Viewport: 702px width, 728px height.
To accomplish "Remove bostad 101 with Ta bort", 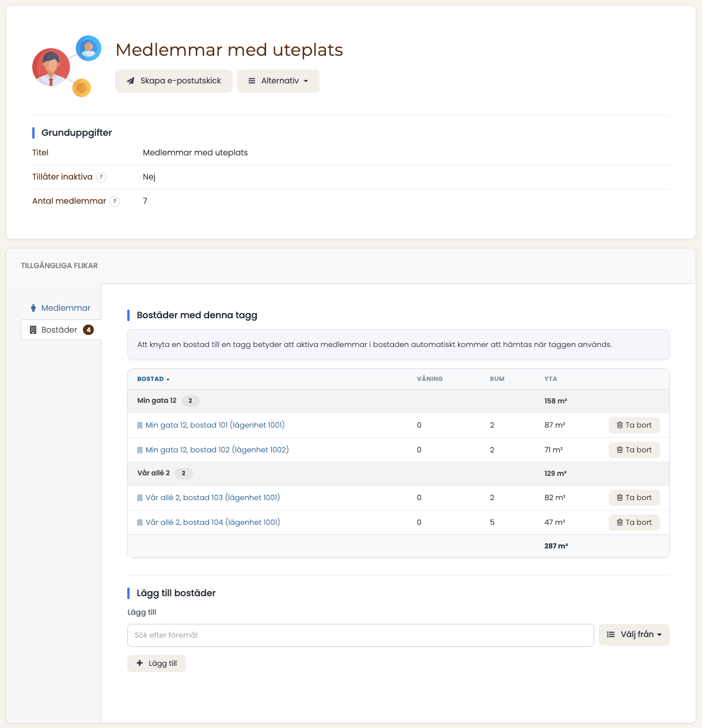I will click(634, 425).
